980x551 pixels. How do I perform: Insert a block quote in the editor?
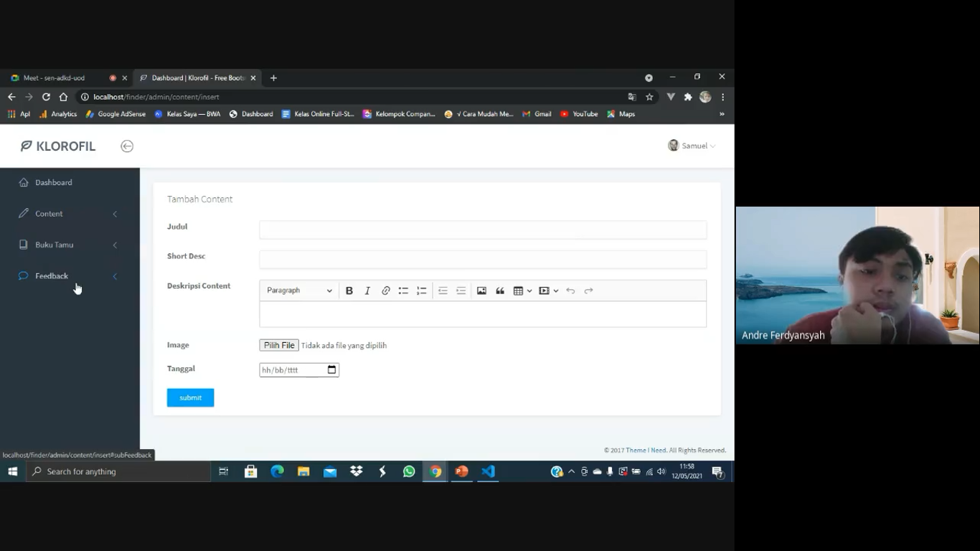pyautogui.click(x=500, y=291)
